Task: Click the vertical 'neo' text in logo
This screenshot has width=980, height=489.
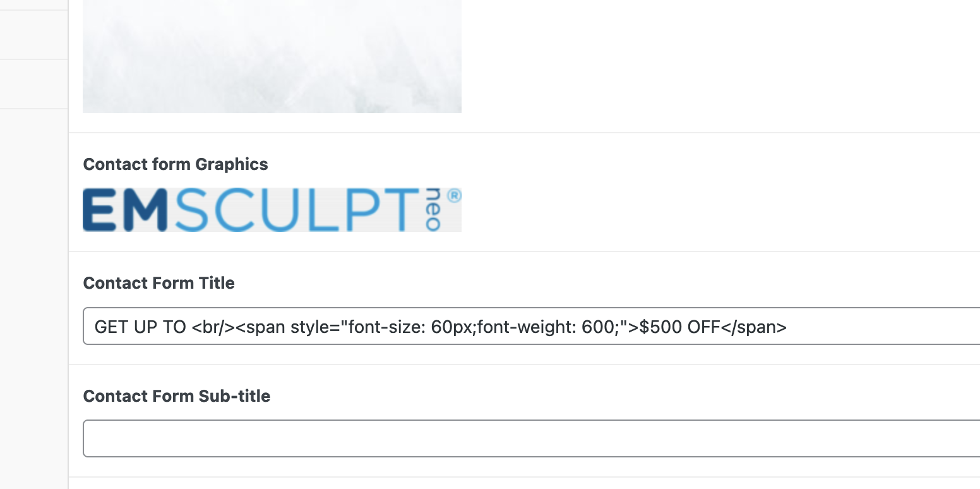Action: (x=433, y=209)
